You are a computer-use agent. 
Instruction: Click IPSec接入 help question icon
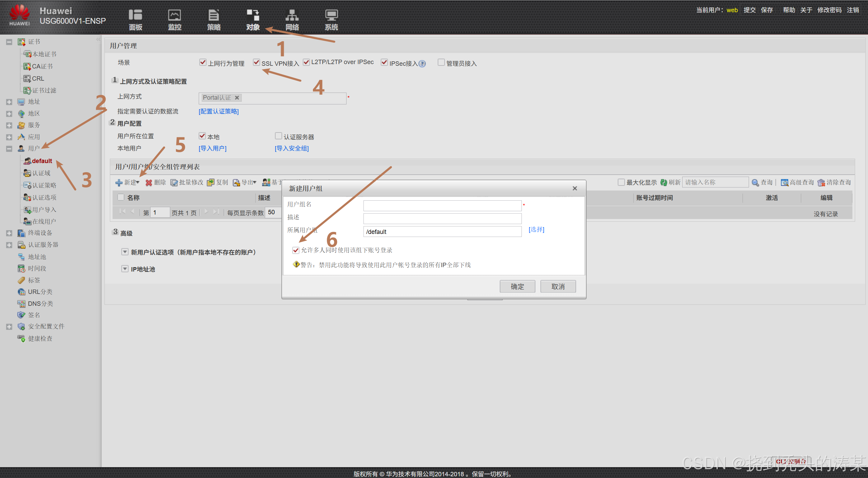[x=422, y=64]
